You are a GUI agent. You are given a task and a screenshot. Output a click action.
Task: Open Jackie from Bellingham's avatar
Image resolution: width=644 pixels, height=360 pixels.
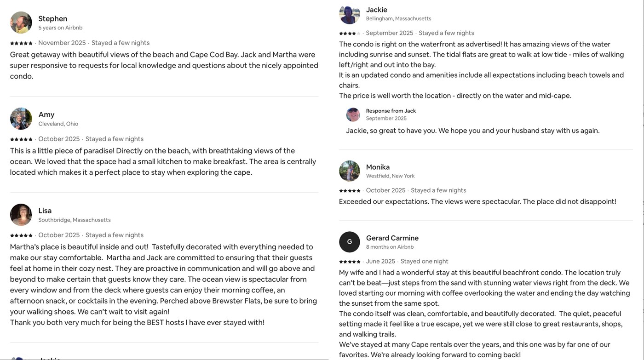(x=350, y=14)
